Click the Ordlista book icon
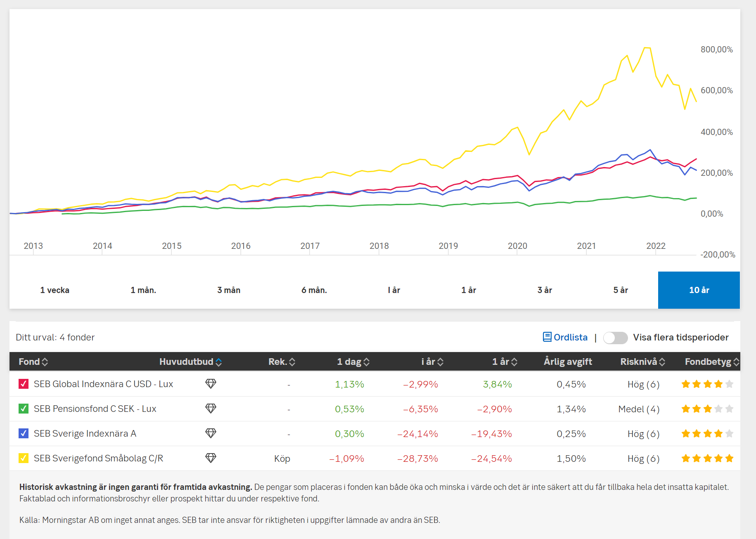This screenshot has height=539, width=756. point(547,337)
